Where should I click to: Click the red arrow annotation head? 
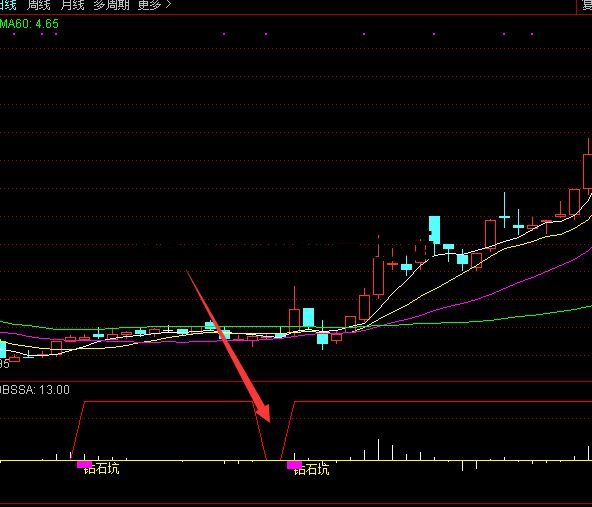click(x=263, y=412)
